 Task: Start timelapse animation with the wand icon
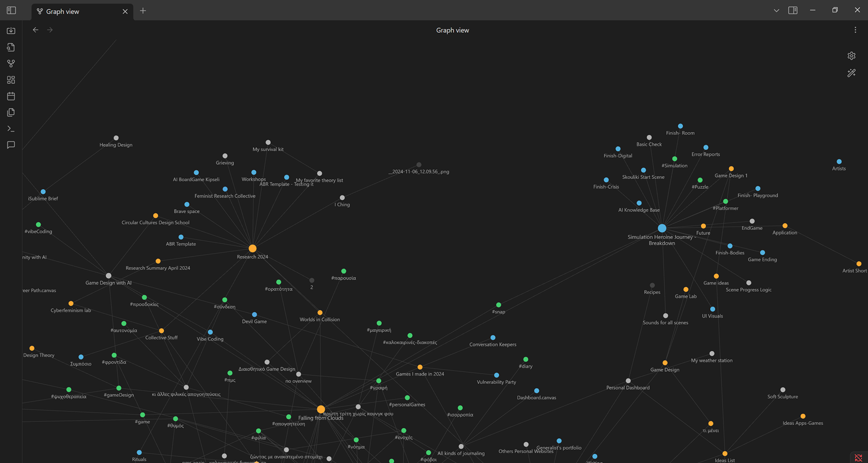(x=851, y=73)
